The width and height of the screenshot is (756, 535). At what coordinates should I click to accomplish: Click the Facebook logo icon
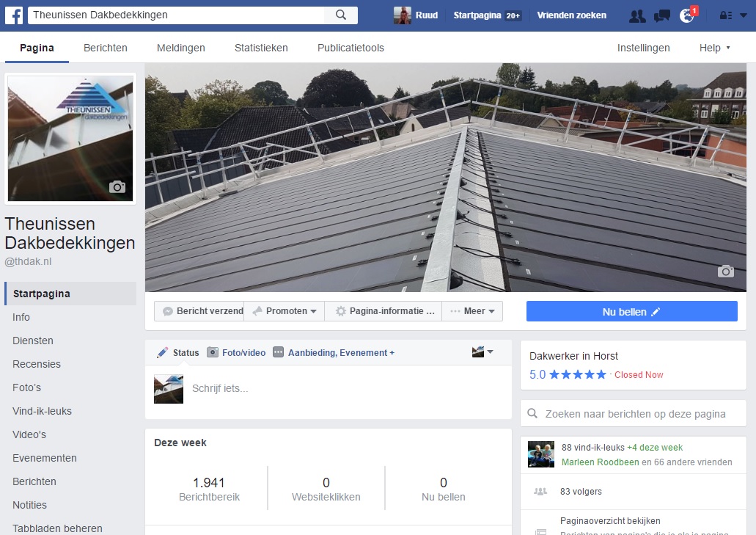click(14, 15)
